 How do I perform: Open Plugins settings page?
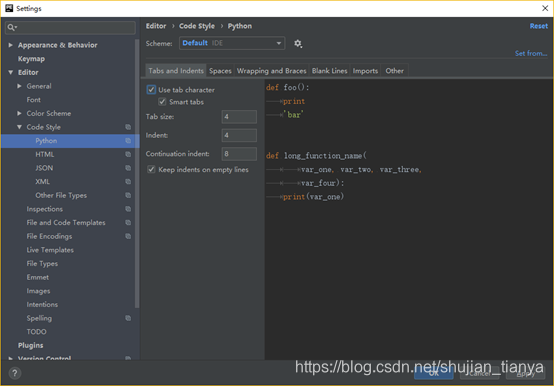pos(30,345)
